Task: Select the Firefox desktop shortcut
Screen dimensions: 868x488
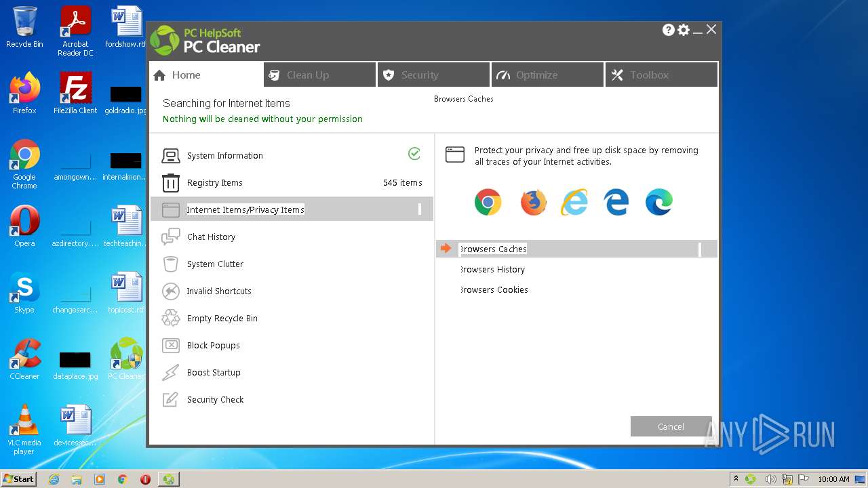Action: tap(24, 94)
